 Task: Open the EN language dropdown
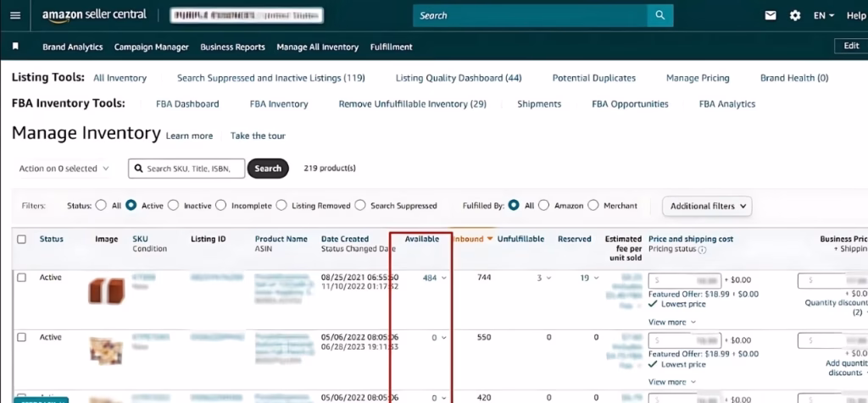coord(824,15)
